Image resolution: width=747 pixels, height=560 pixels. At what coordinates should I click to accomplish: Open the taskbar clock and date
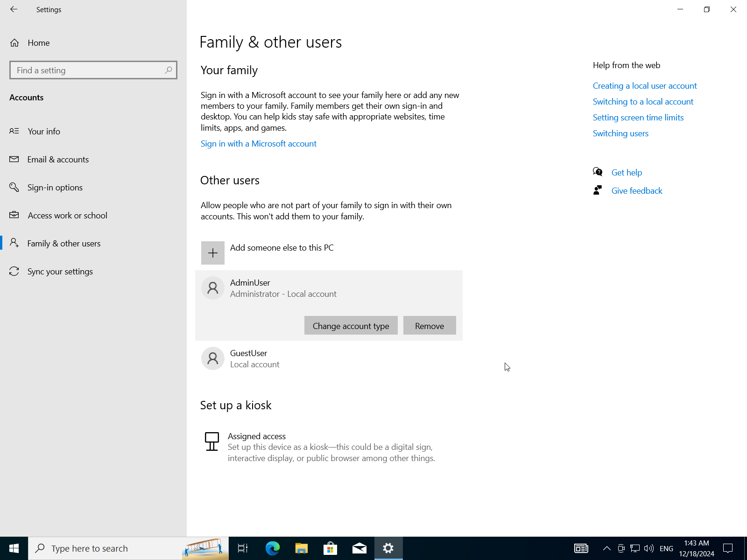(x=697, y=548)
